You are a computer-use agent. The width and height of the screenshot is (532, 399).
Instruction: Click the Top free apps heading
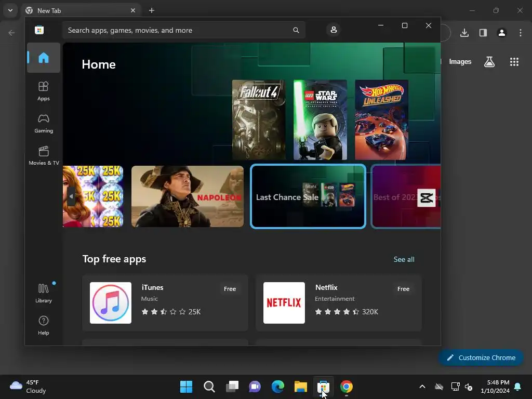click(114, 259)
